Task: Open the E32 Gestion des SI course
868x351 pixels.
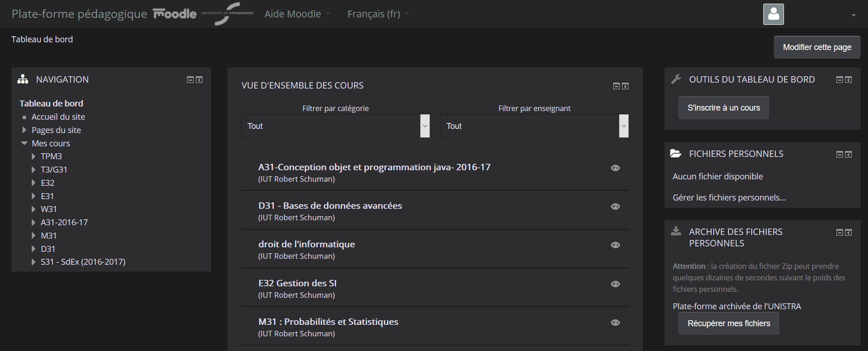Action: tap(297, 283)
